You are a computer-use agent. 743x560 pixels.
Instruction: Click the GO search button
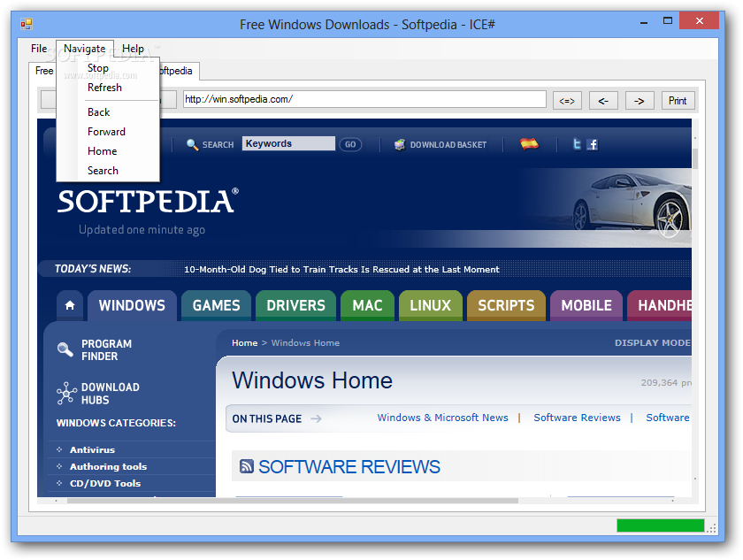pyautogui.click(x=350, y=144)
